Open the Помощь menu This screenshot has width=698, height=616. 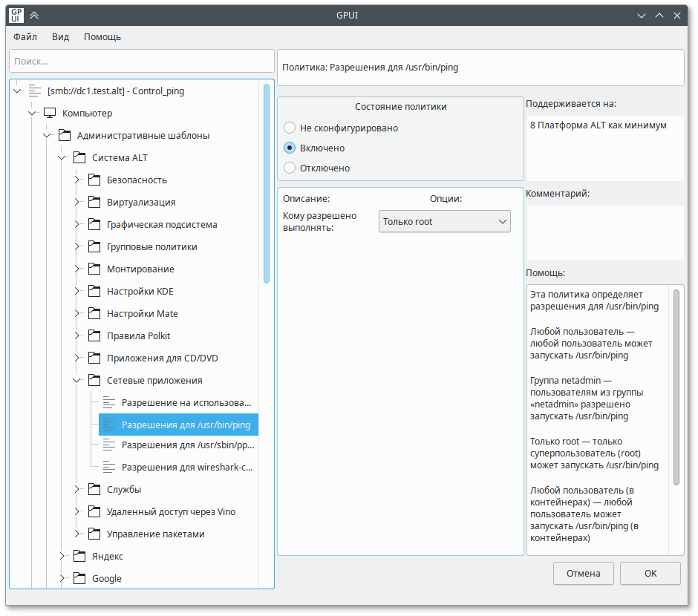(x=102, y=37)
